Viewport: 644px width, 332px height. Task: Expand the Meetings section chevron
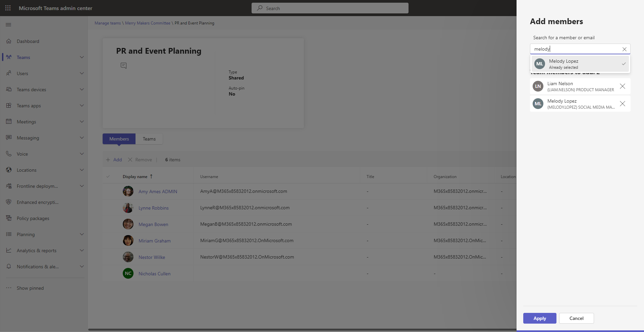82,121
